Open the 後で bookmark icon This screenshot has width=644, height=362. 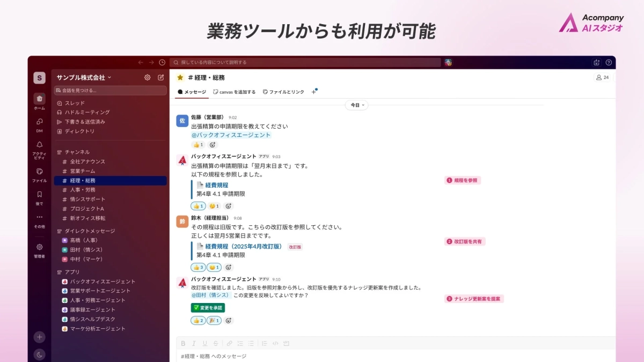coord(39,194)
